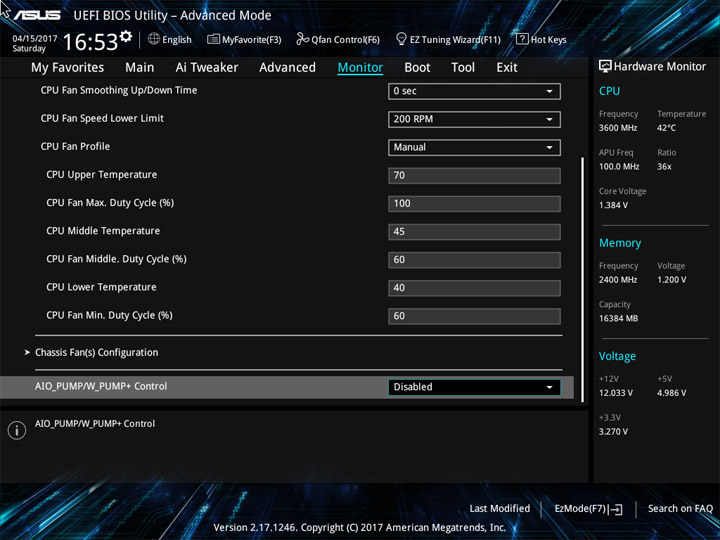Open CPU Fan Smoothing Up/Down Time dropdown
The width and height of the screenshot is (720, 540).
pyautogui.click(x=474, y=91)
